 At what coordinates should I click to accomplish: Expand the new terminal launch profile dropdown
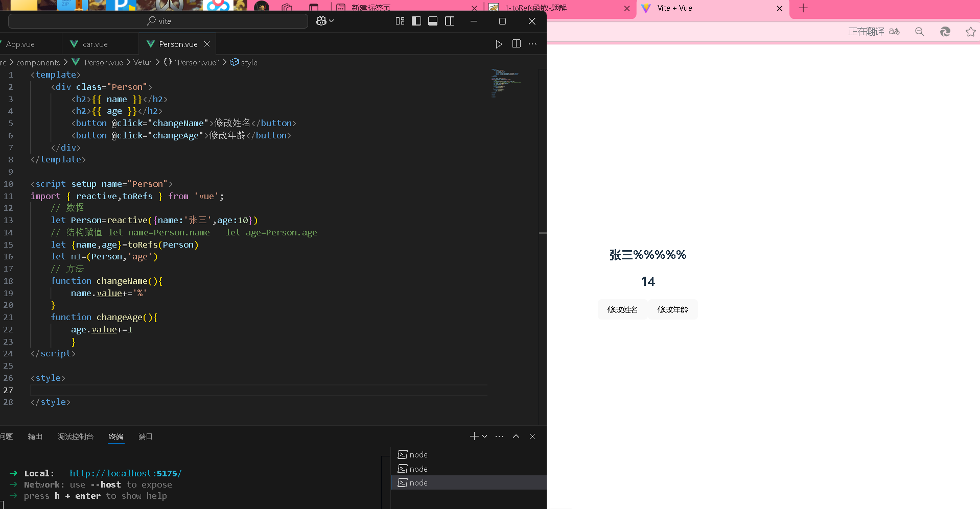(484, 436)
